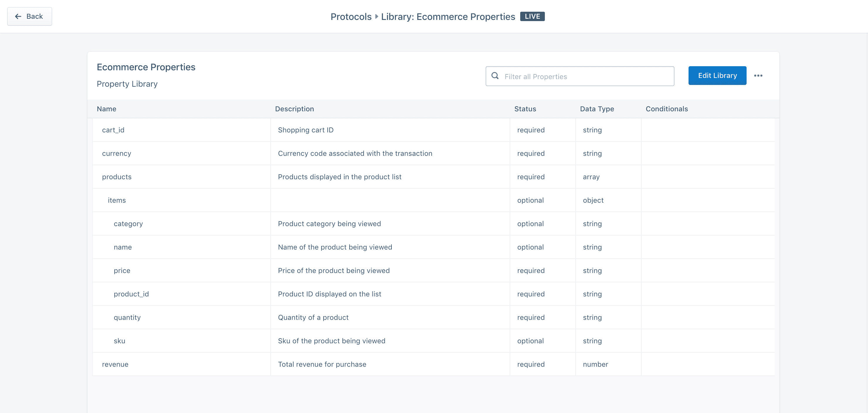Click the magnifying glass search icon
The image size is (868, 413).
click(x=495, y=76)
